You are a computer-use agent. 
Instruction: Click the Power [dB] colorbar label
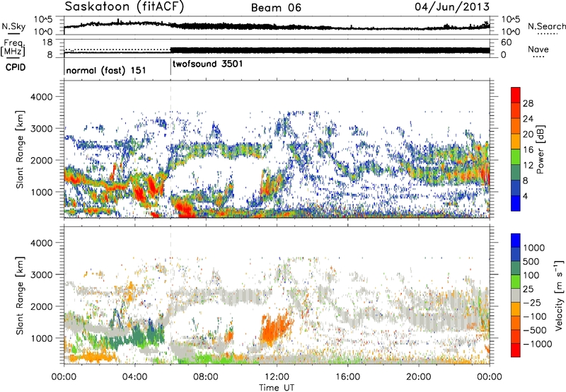[x=541, y=149]
